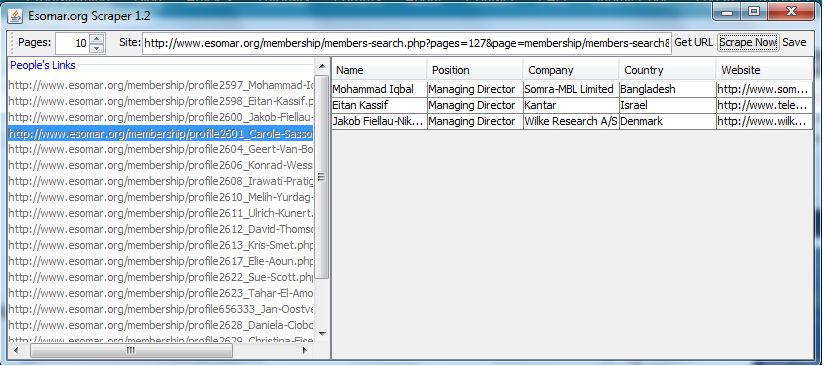
Task: Select the Eitan Kassif table row
Action: point(572,105)
